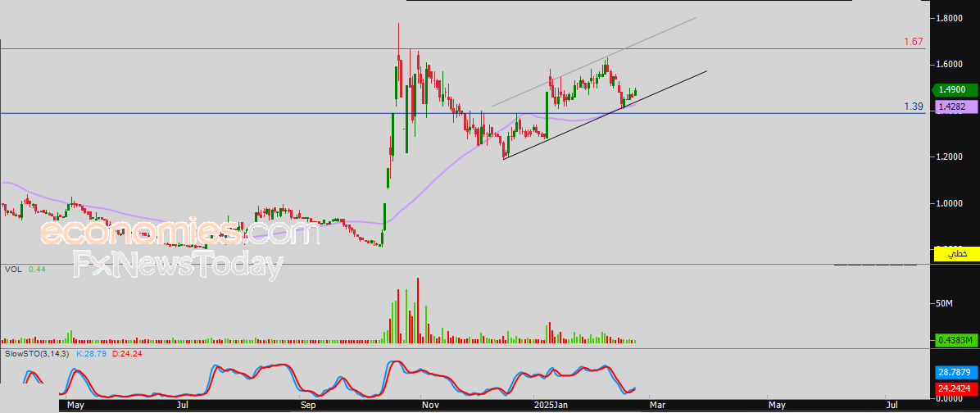The height and width of the screenshot is (413, 980).
Task: Select the Nov marker on the time axis
Action: pyautogui.click(x=429, y=405)
